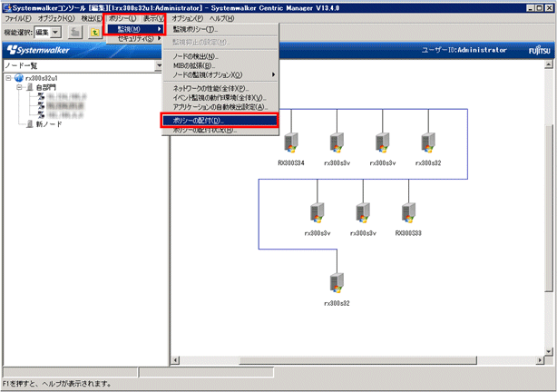Choose ポリシーの配付(D)... entry
This screenshot has height=392, width=557.
point(220,121)
